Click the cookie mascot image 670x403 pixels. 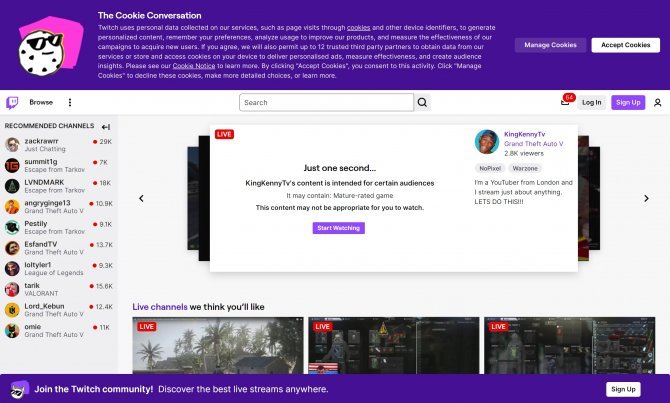pyautogui.click(x=50, y=46)
